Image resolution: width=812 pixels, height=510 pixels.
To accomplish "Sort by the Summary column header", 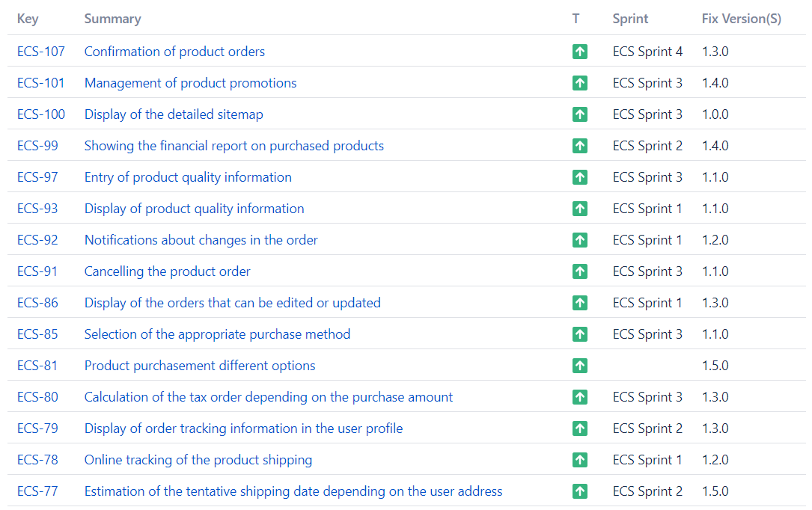I will click(112, 19).
